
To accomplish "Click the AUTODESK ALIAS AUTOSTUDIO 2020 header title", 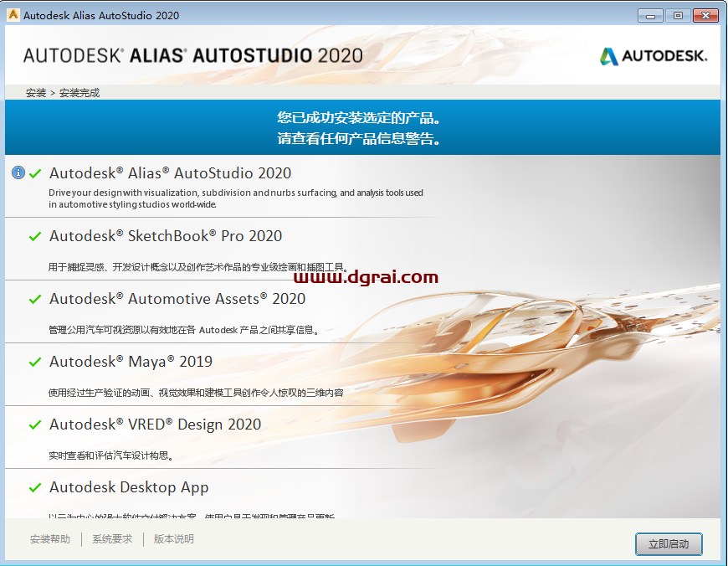I will (193, 56).
